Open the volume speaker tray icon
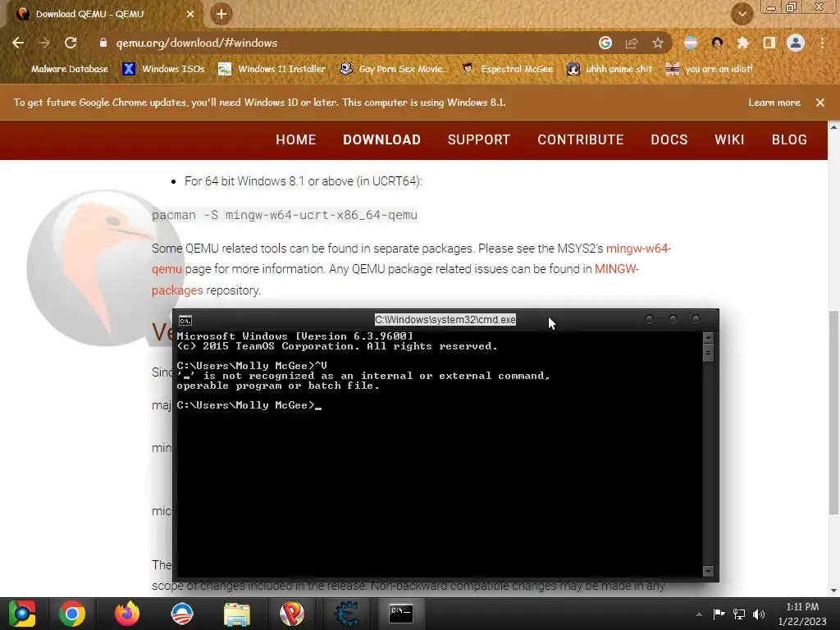The image size is (840, 630). pyautogui.click(x=759, y=614)
